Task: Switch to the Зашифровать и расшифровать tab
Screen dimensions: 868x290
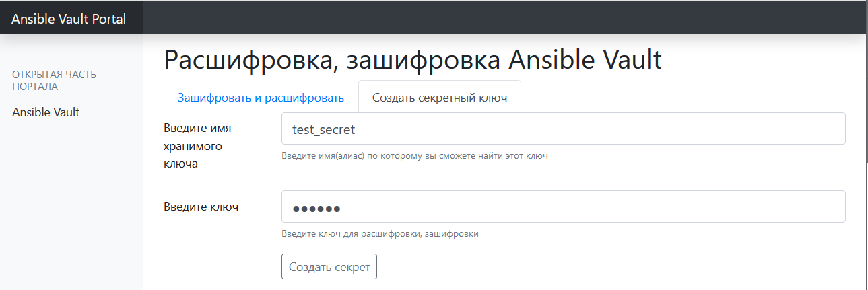Action: (261, 98)
